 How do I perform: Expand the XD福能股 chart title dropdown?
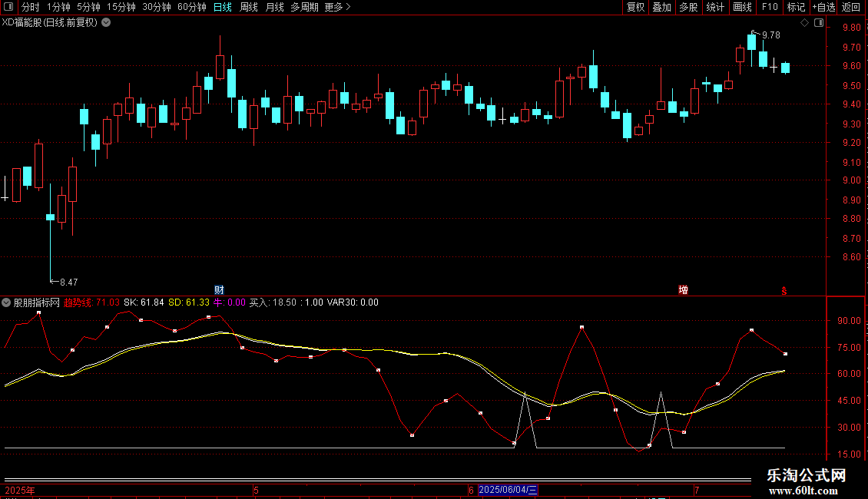pyautogui.click(x=106, y=22)
